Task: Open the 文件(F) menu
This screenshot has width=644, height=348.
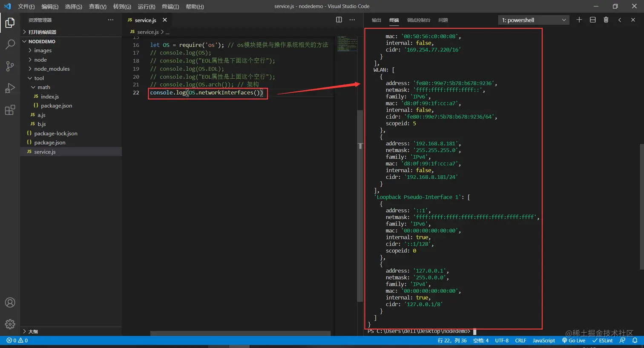Action: [x=26, y=6]
